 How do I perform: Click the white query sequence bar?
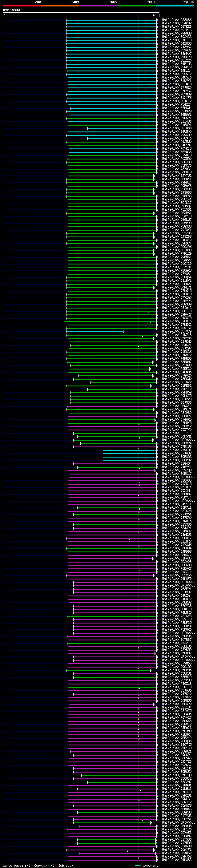(x=81, y=13)
